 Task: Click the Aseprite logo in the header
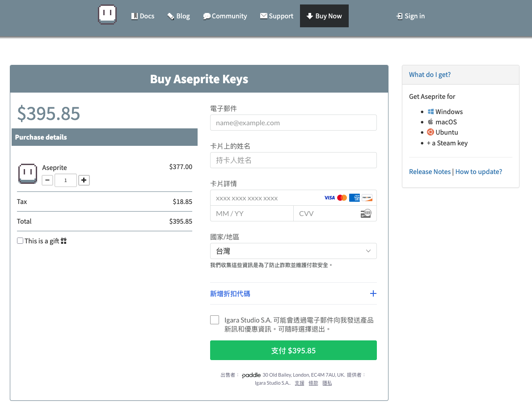[x=107, y=15]
